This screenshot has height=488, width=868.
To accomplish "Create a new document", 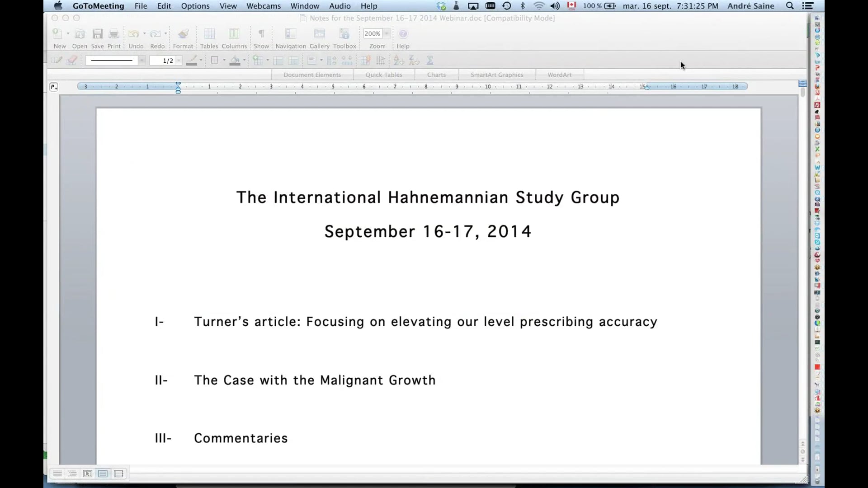I will click(58, 33).
